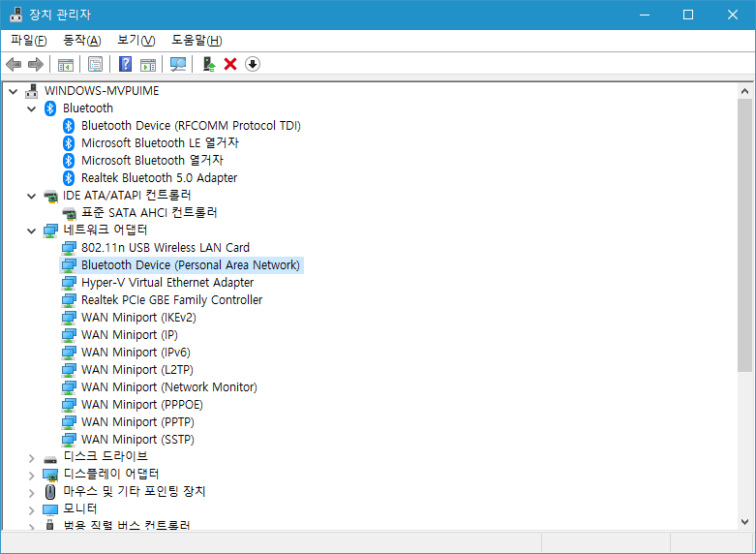This screenshot has width=756, height=554.
Task: Expand the 디스크 드라이브 category
Action: coord(32,458)
